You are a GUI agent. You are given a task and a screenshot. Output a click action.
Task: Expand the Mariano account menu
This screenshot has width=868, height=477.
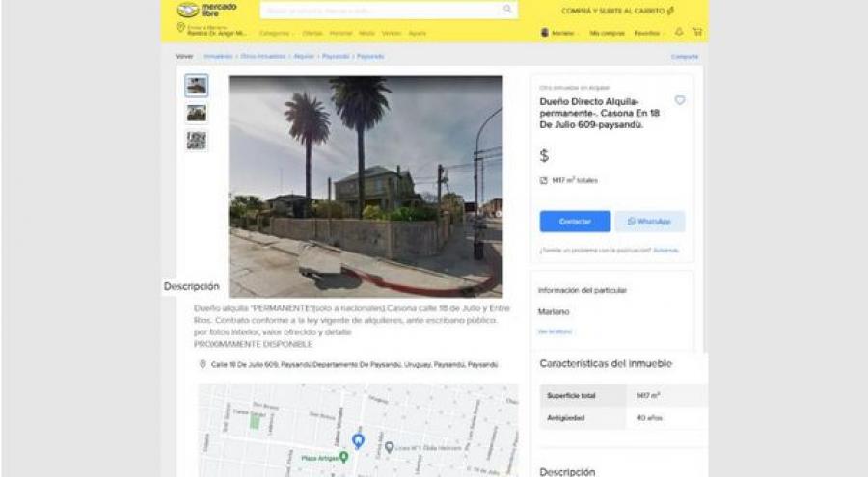tap(564, 33)
